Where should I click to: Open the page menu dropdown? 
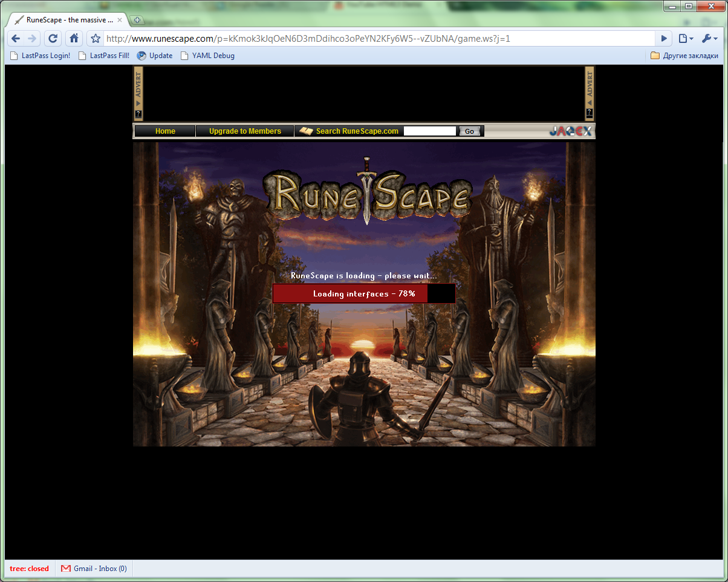(x=686, y=39)
